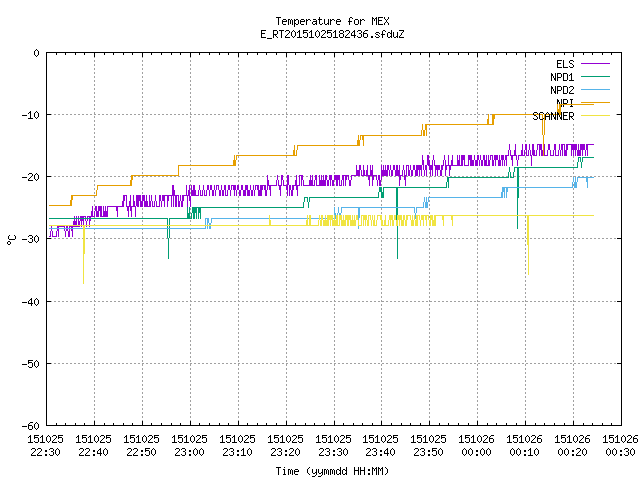Click the 151025 22:40 time tick label

(93, 446)
